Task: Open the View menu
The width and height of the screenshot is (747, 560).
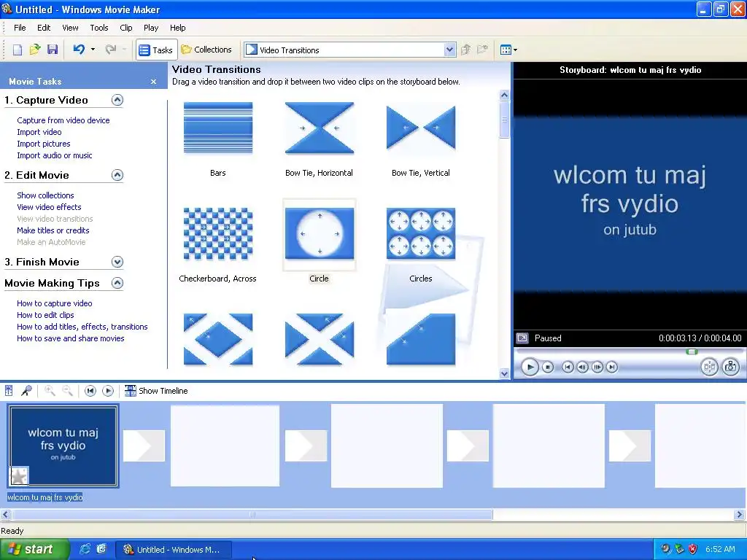Action: [70, 28]
